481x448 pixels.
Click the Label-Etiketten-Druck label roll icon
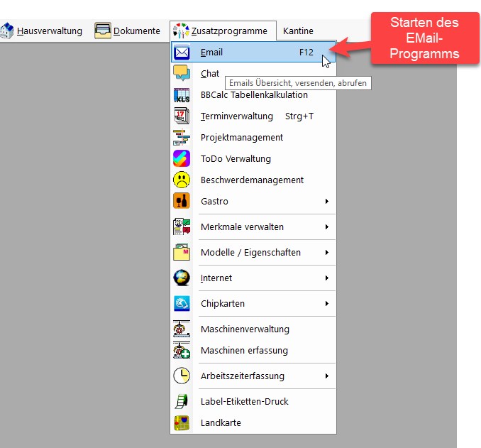tap(182, 401)
